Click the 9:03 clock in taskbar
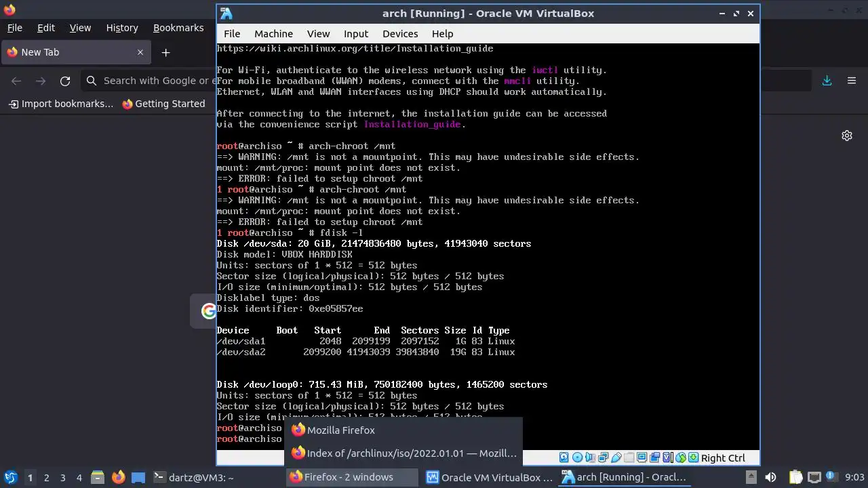868x488 pixels. (x=854, y=477)
